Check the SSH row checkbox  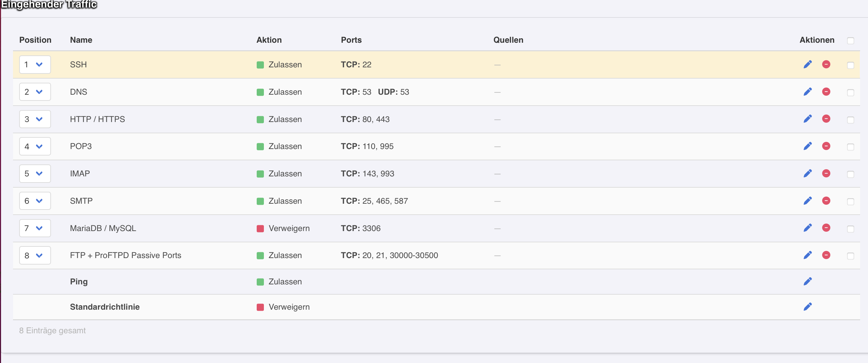pos(850,65)
